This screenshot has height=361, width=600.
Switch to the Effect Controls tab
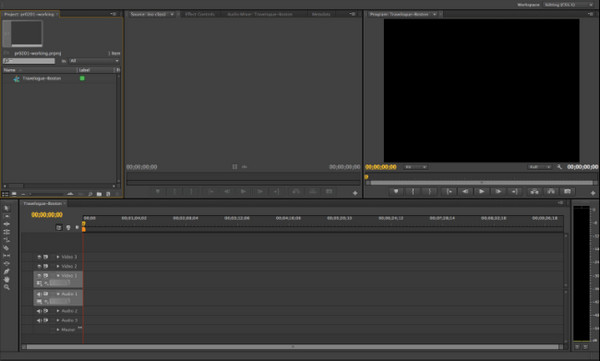[200, 14]
